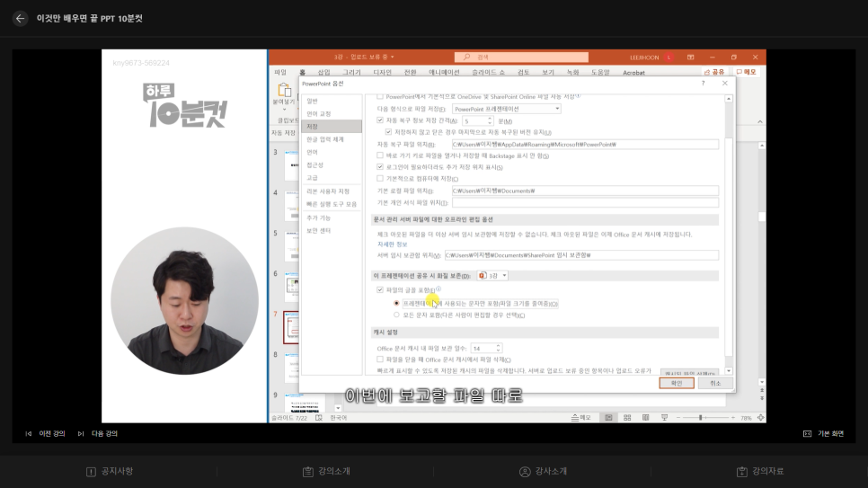868x488 pixels.
Task: Click the info icon next to 파일의 글꼴 포함
Action: [x=438, y=288]
